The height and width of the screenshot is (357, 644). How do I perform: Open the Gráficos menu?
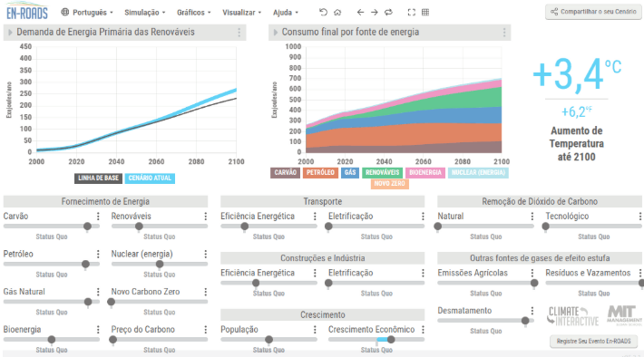(x=193, y=13)
